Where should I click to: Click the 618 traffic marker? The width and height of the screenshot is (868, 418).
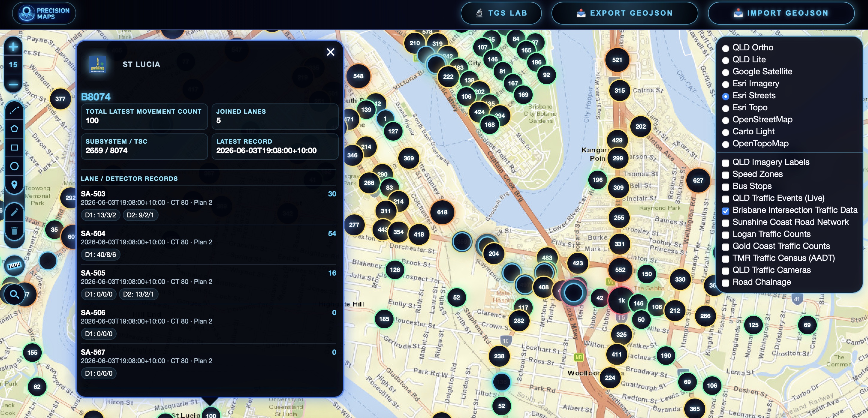coord(442,212)
